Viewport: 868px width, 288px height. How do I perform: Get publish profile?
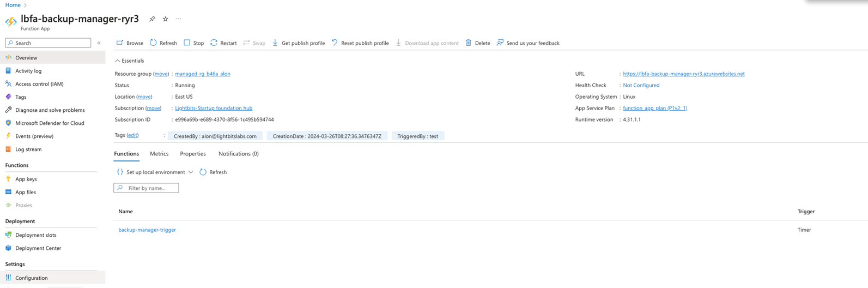298,43
